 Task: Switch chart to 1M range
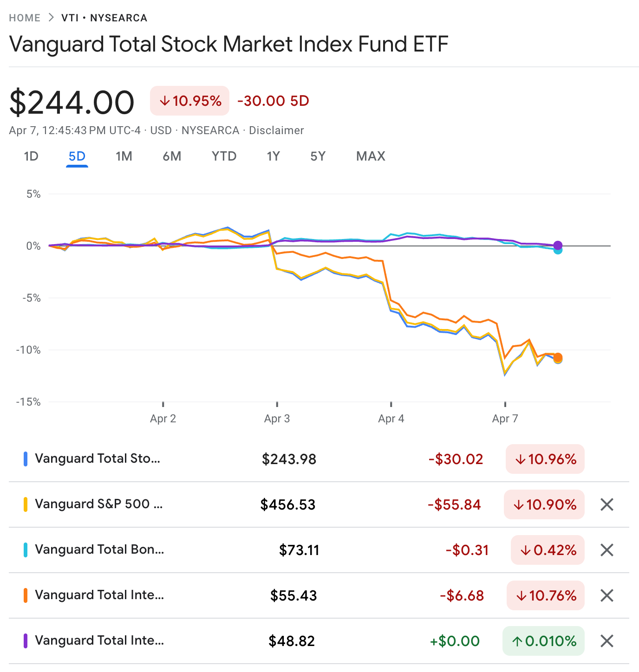124,156
